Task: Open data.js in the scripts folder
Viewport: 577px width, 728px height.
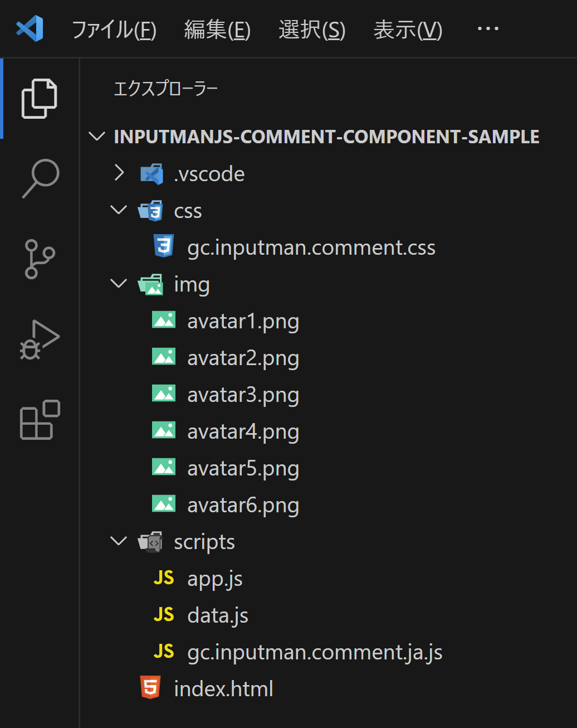Action: [217, 615]
